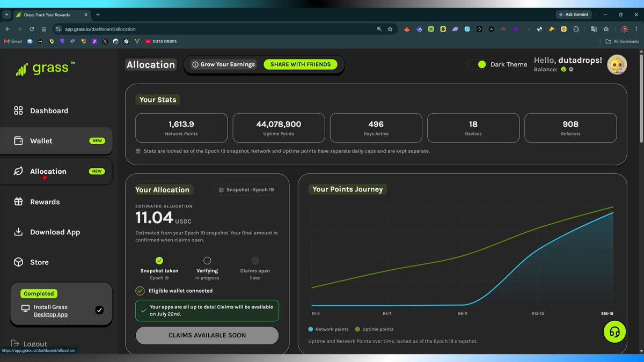The image size is (644, 362).
Task: Click Uptime points legend in chart
Action: tap(374, 329)
